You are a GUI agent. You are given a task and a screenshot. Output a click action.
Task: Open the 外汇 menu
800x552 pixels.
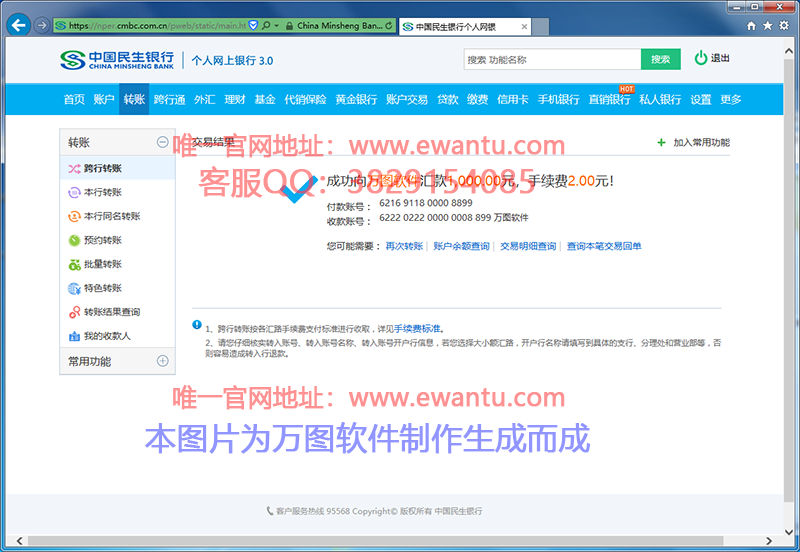tap(204, 99)
